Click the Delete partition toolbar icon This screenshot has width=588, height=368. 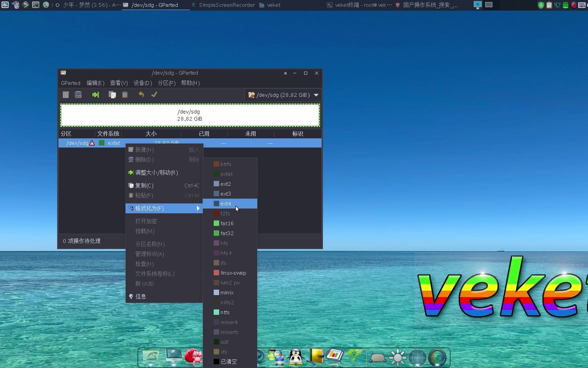[78, 95]
